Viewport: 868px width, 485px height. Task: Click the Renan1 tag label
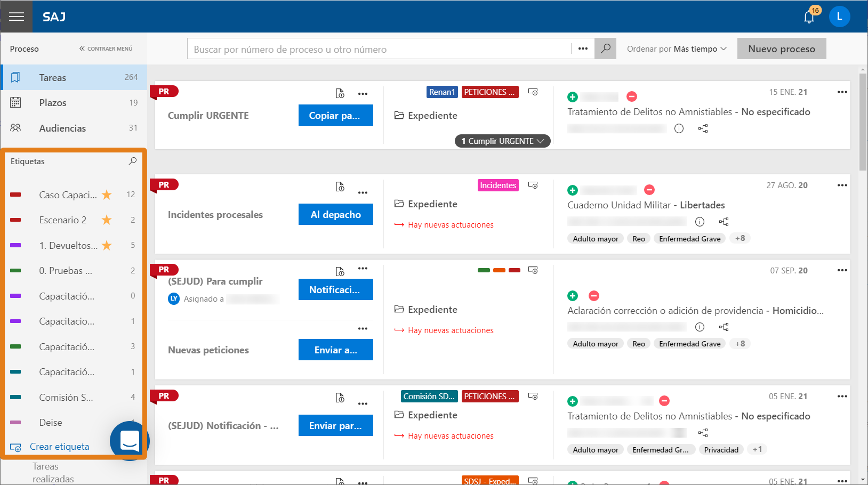tap(442, 92)
